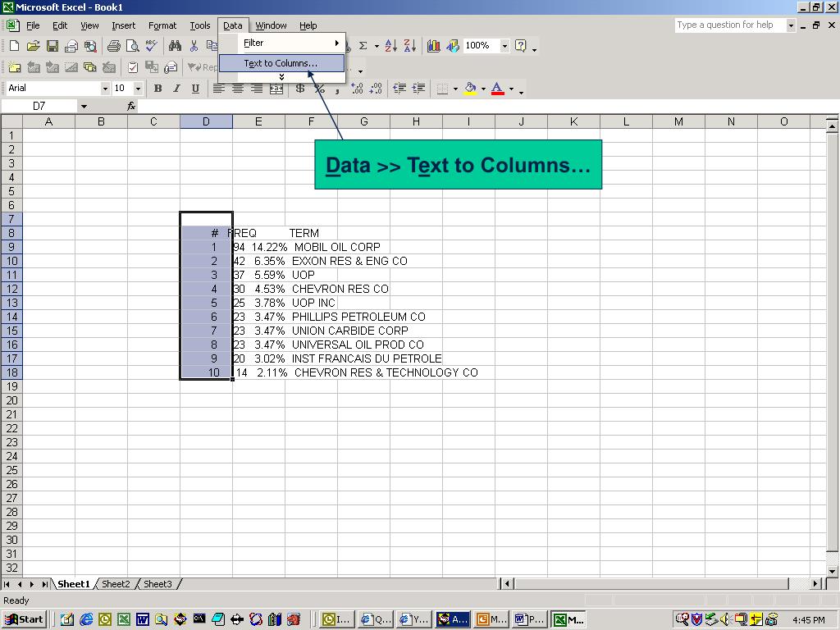Click the system tray volume speaker icon
840x630 pixels.
coord(726,620)
